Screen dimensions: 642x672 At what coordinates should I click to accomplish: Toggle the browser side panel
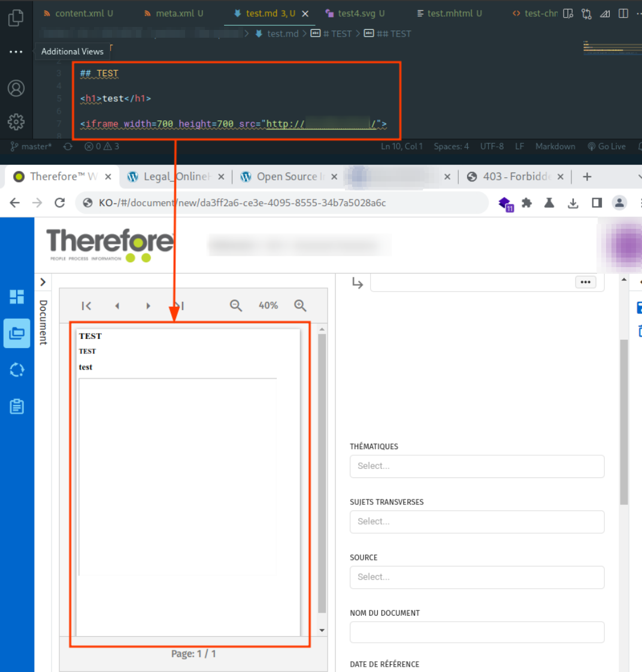point(596,203)
